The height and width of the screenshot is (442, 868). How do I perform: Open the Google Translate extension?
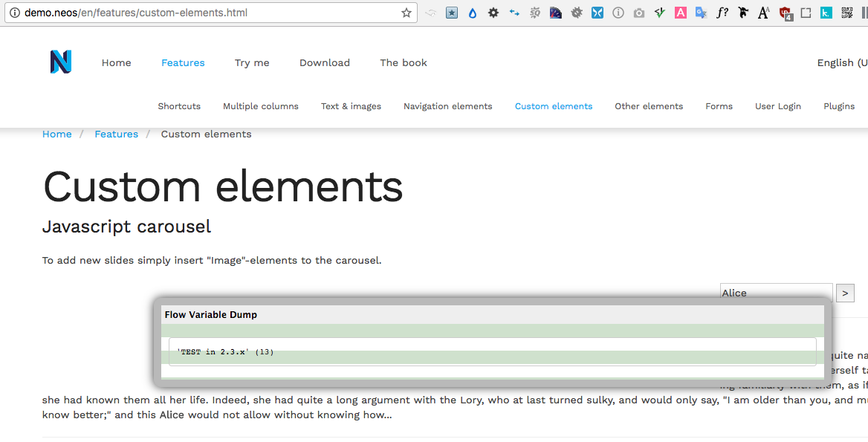point(701,13)
